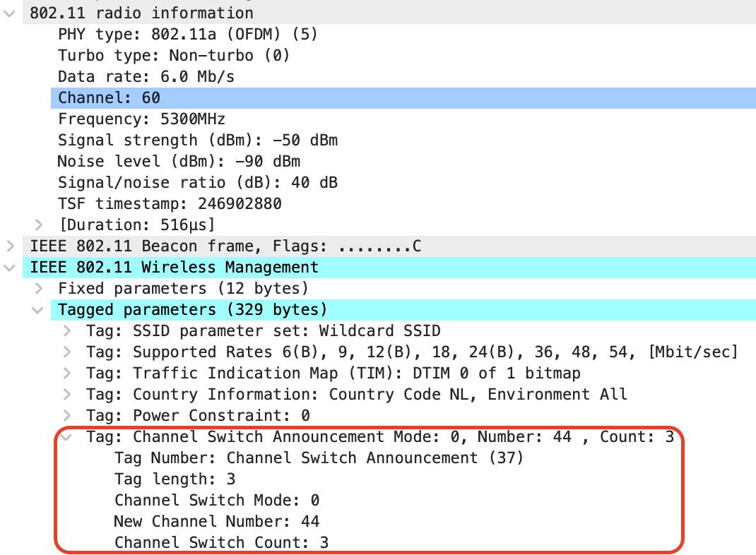Expand the Power Constraint tag
Image resolution: width=756 pixels, height=555 pixels.
[x=67, y=415]
